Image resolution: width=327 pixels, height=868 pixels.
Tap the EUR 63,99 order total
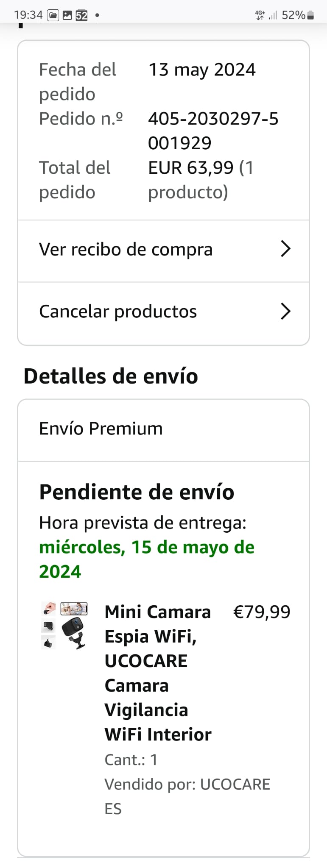click(x=191, y=168)
